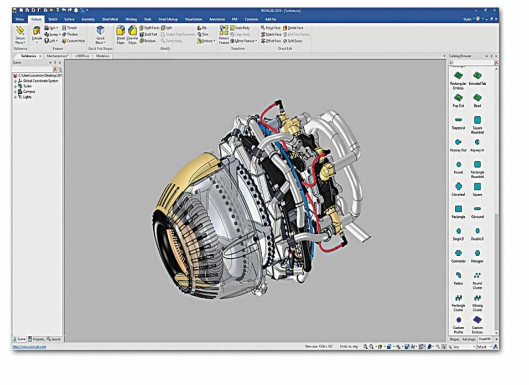This screenshot has height=385, width=529.
Task: Expand the Global Coordinate System tree node
Action: click(x=15, y=81)
